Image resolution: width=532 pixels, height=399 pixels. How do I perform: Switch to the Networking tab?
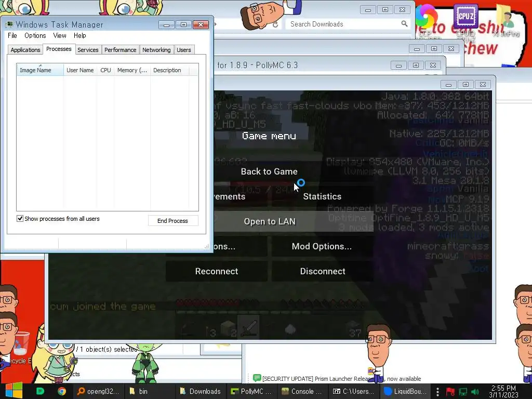[156, 50]
